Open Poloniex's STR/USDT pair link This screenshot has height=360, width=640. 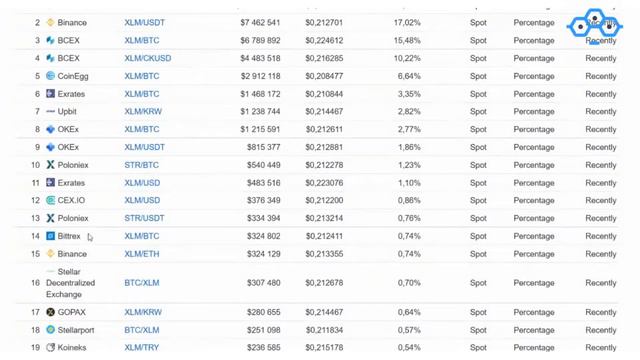144,218
